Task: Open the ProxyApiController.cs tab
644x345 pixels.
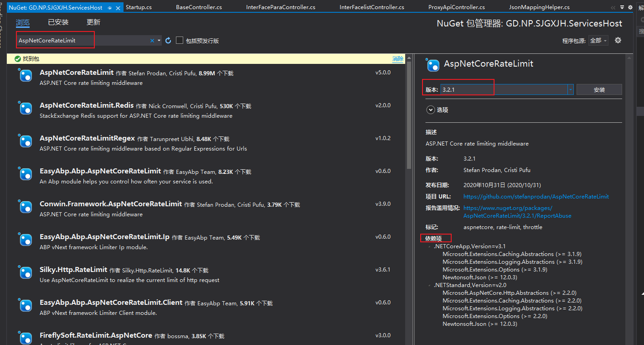Action: pos(456,7)
